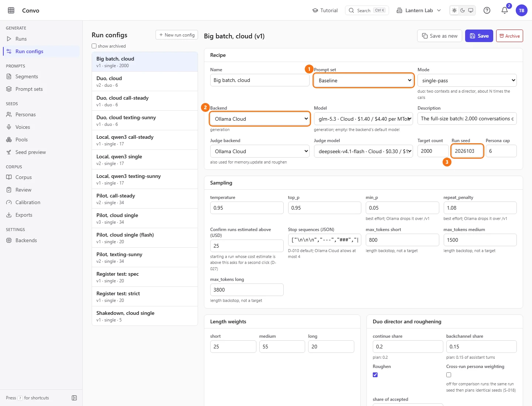Switch to dark theme moon icon
532x406 pixels.
(x=463, y=10)
